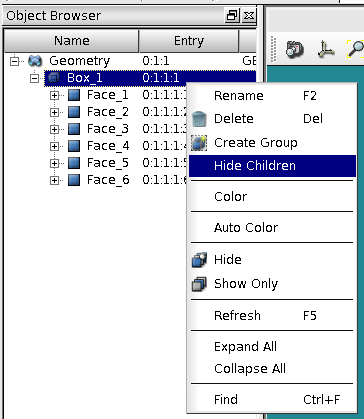364x419 pixels.
Task: Click the Hide icon in context menu
Action: pos(199,260)
